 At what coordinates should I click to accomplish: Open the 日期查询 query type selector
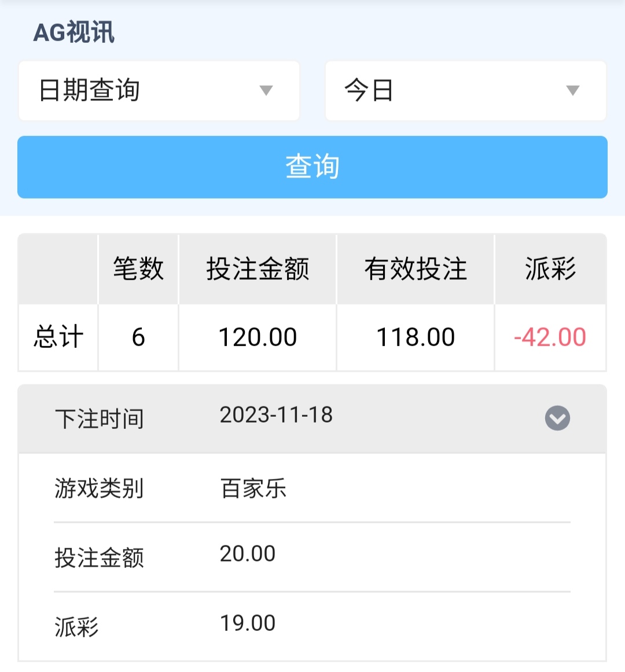[159, 91]
